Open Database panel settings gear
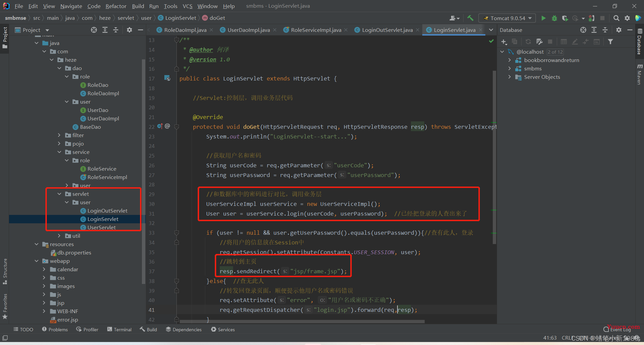This screenshot has width=644, height=345. pos(619,30)
